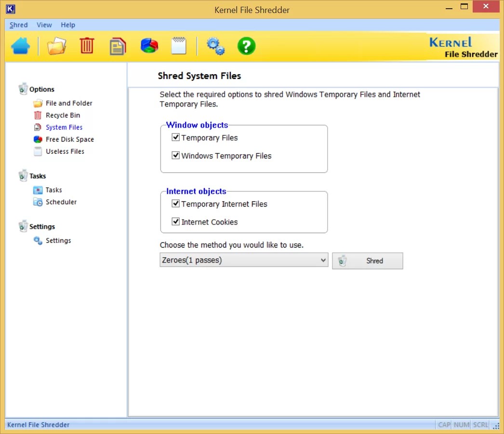
Task: Open the View menu
Action: point(44,25)
